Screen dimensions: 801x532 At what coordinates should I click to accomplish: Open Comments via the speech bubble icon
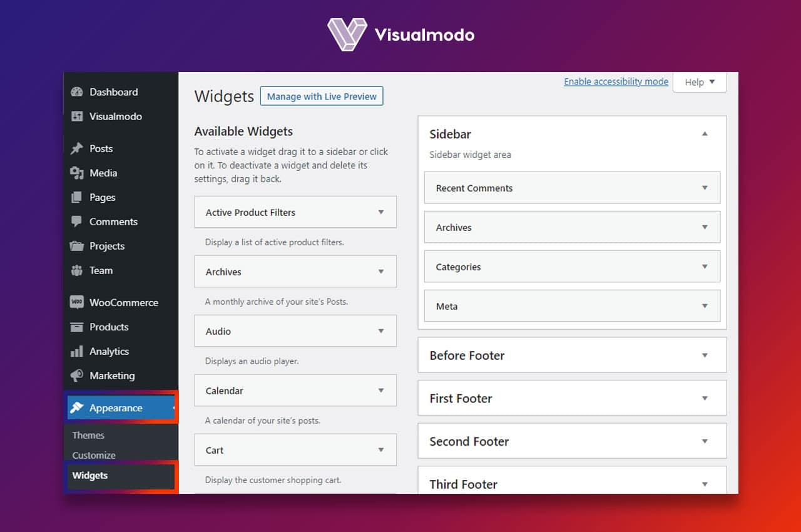(x=78, y=222)
